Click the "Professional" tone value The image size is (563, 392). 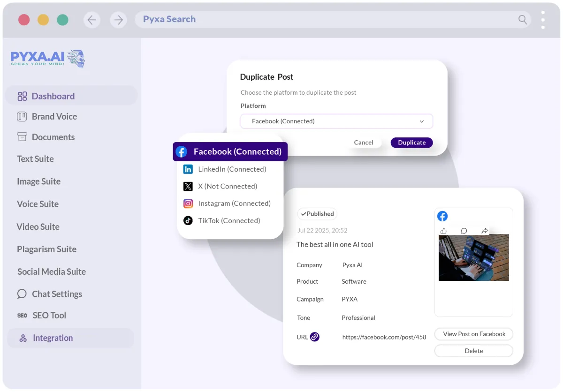click(358, 317)
